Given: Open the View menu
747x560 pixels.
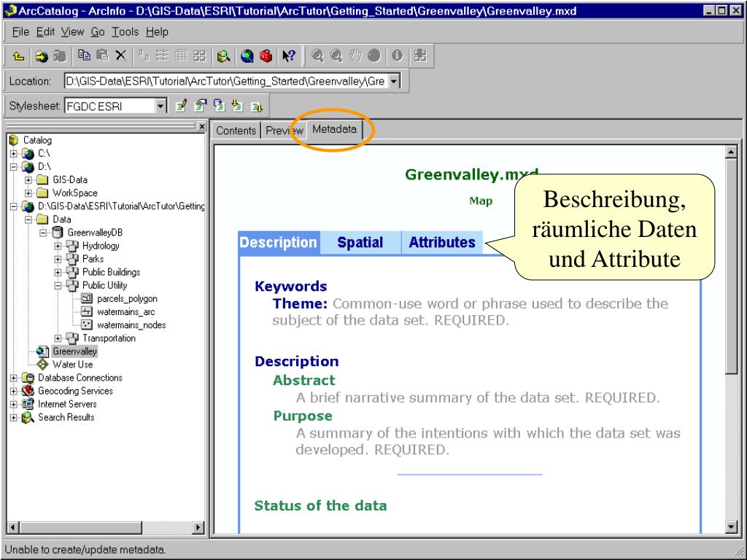Looking at the screenshot, I should coord(72,32).
